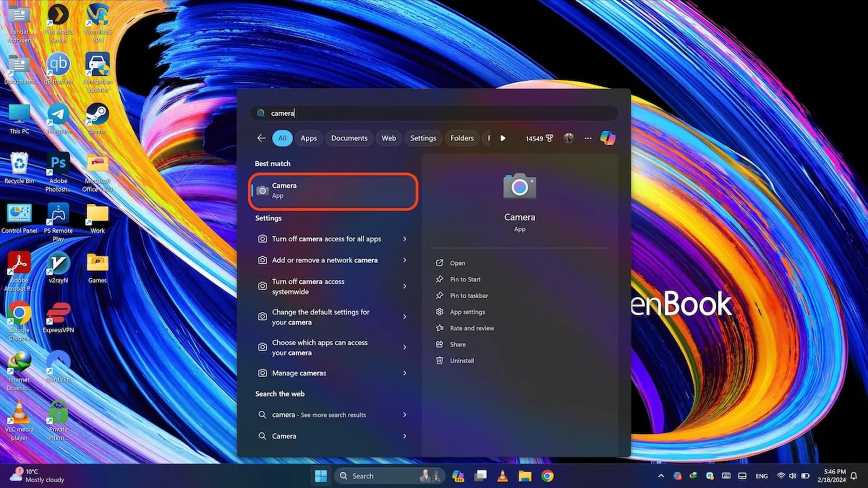Click Uninstall in the Camera app actions
868x488 pixels.
[462, 361]
